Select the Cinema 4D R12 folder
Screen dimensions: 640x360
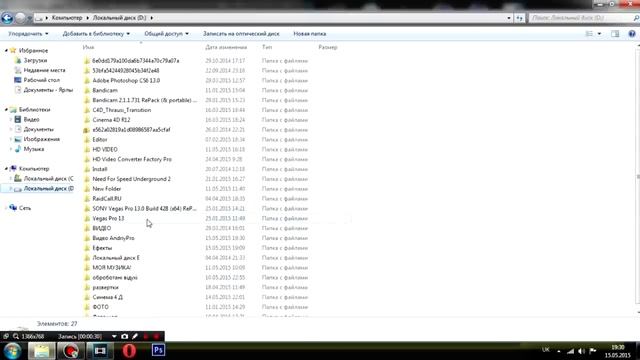point(111,120)
